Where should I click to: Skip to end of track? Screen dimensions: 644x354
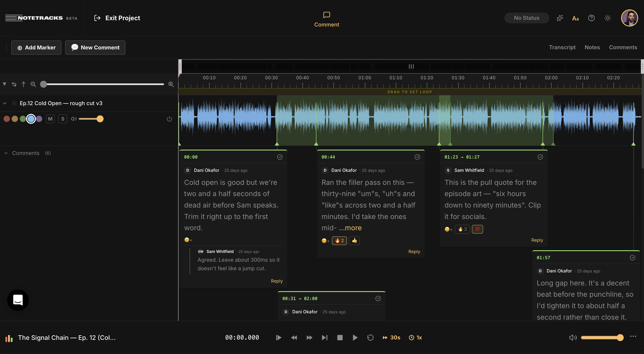click(x=325, y=338)
